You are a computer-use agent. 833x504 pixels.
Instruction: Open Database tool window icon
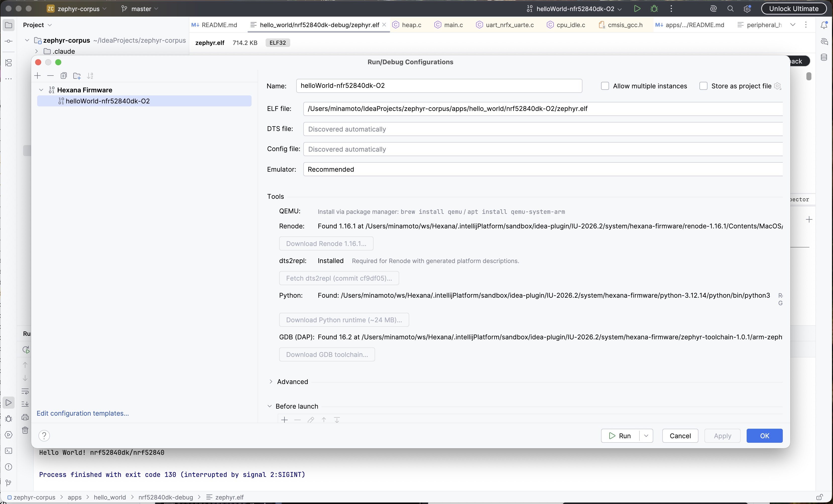[824, 57]
